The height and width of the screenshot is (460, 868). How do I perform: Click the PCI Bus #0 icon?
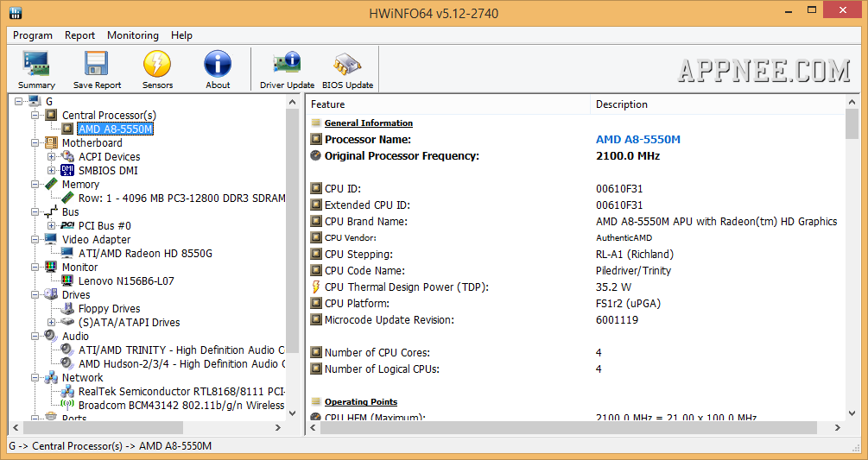67,225
